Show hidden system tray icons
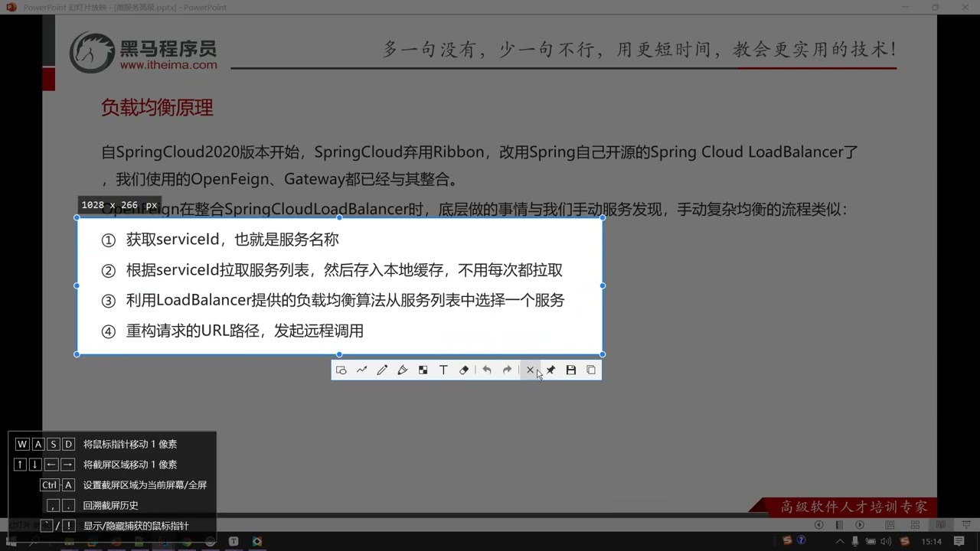The image size is (980, 551). pos(840,542)
